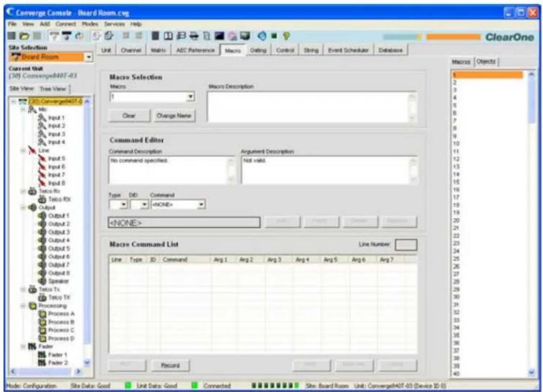Click the small green square toolbar icon
The image size is (543, 392).
click(x=274, y=36)
